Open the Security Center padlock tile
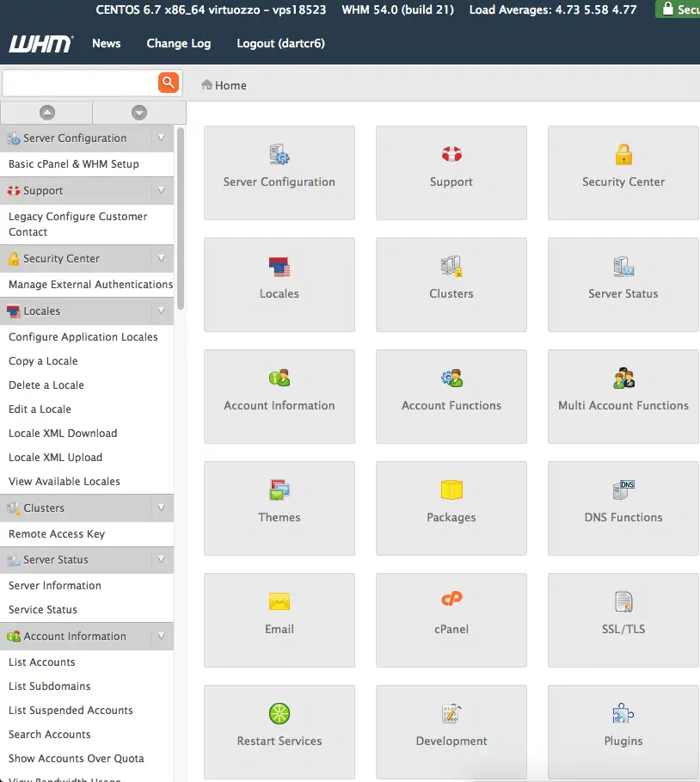Image resolution: width=700 pixels, height=782 pixels. [623, 173]
